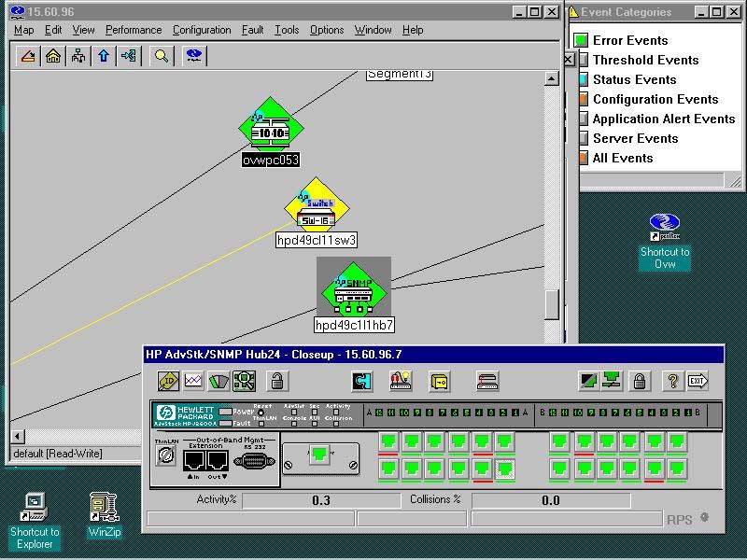The height and width of the screenshot is (560, 747).
Task: Click the green network device Closeup icon
Action: 612,381
